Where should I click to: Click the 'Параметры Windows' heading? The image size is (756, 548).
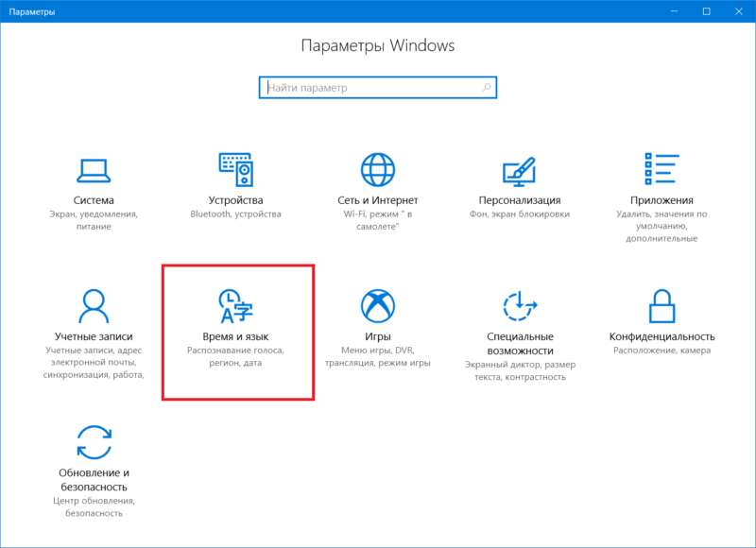point(377,45)
